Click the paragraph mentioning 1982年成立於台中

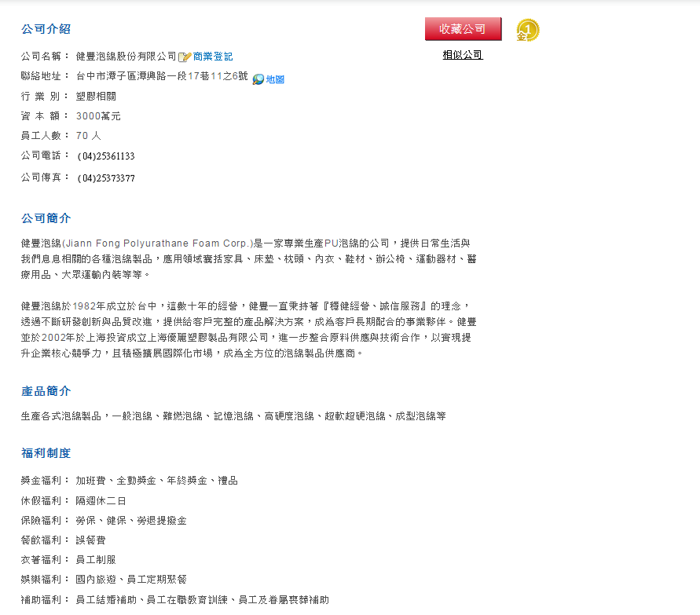click(249, 330)
